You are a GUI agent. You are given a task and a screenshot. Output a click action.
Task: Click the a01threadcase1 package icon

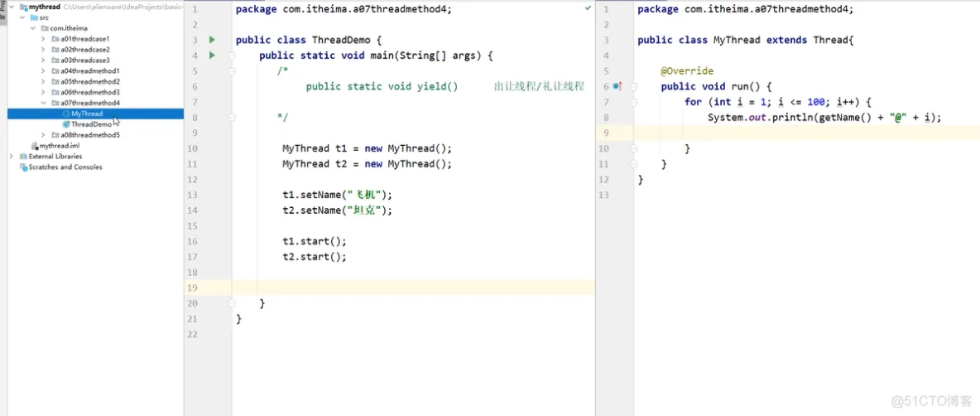[x=55, y=39]
